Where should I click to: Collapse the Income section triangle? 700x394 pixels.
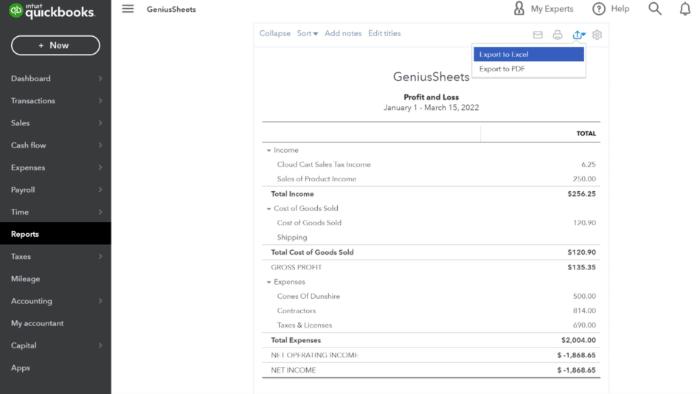[269, 150]
